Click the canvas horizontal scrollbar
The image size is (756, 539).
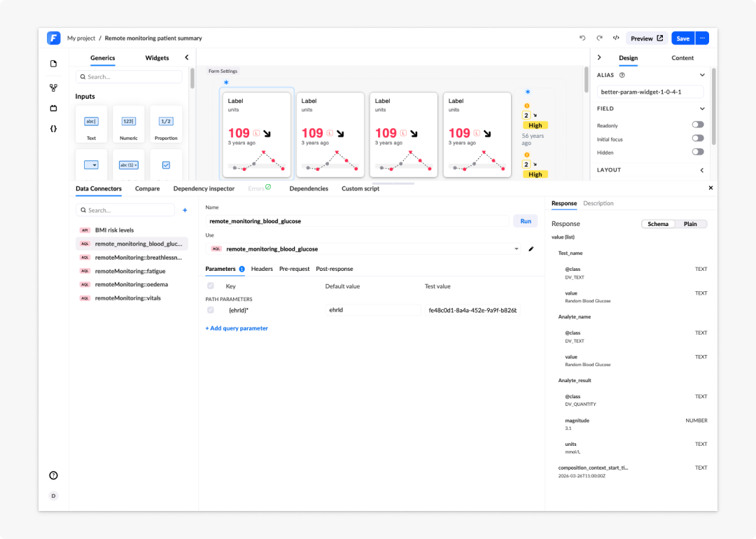[x=393, y=183]
